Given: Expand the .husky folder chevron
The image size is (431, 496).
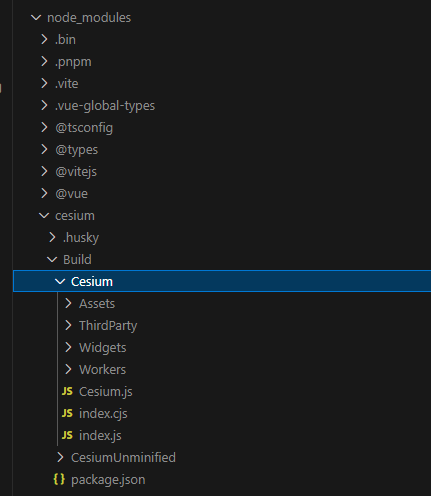Looking at the screenshot, I should (52, 237).
